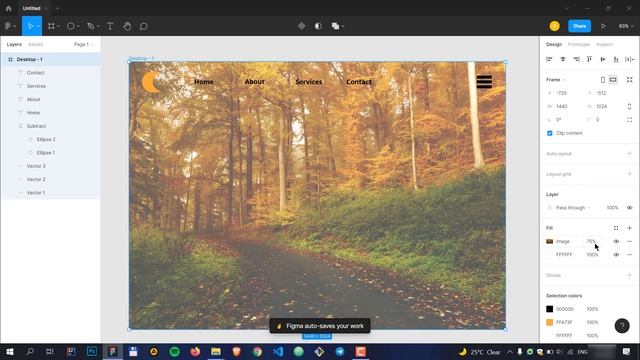This screenshot has height=360, width=640.
Task: Switch to the Layers tab
Action: [x=14, y=44]
